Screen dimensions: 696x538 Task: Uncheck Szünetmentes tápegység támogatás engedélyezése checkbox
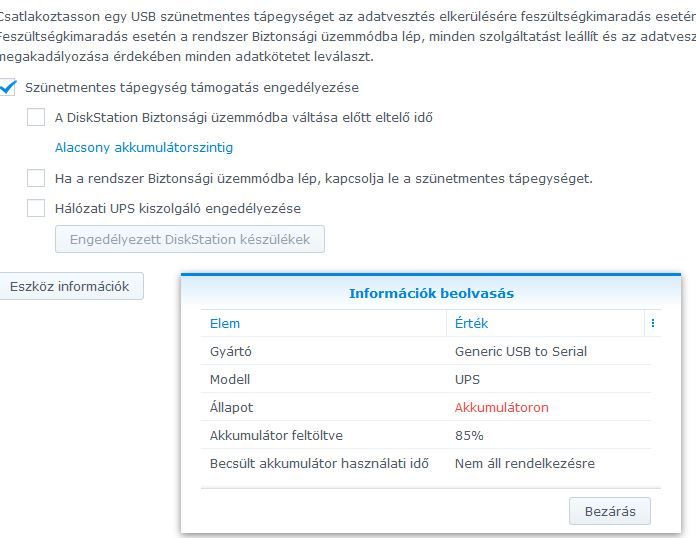tap(9, 87)
